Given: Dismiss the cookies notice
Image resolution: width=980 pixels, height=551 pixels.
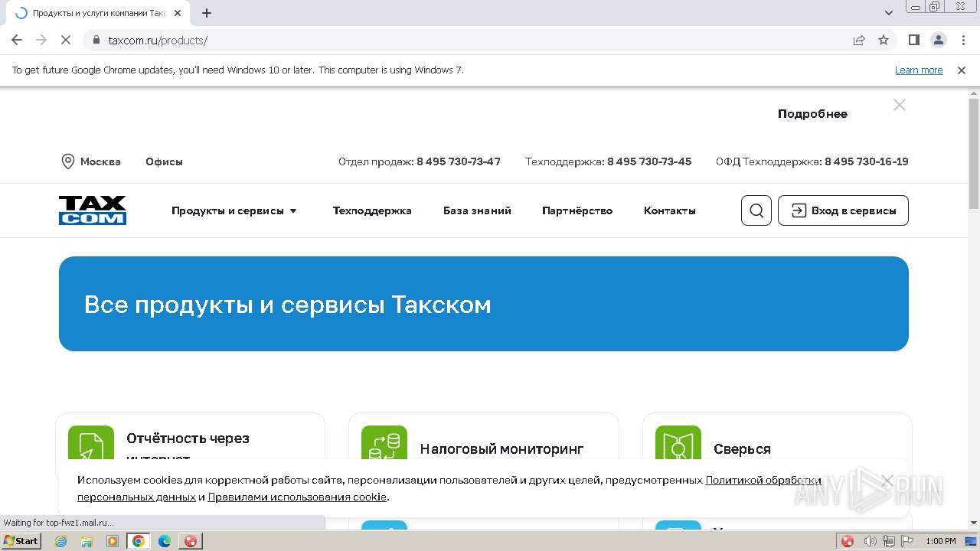Looking at the screenshot, I should (887, 481).
